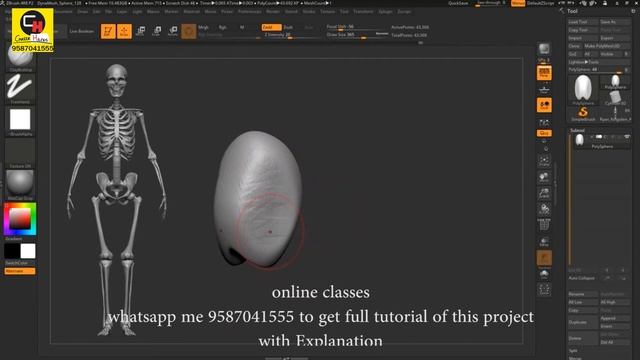Click Duplicate subtool button

tap(583, 322)
